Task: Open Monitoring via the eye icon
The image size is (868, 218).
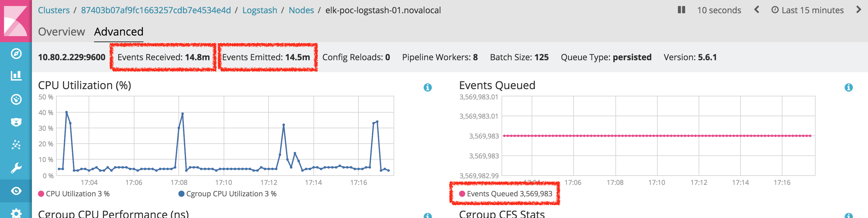Action: [16, 191]
